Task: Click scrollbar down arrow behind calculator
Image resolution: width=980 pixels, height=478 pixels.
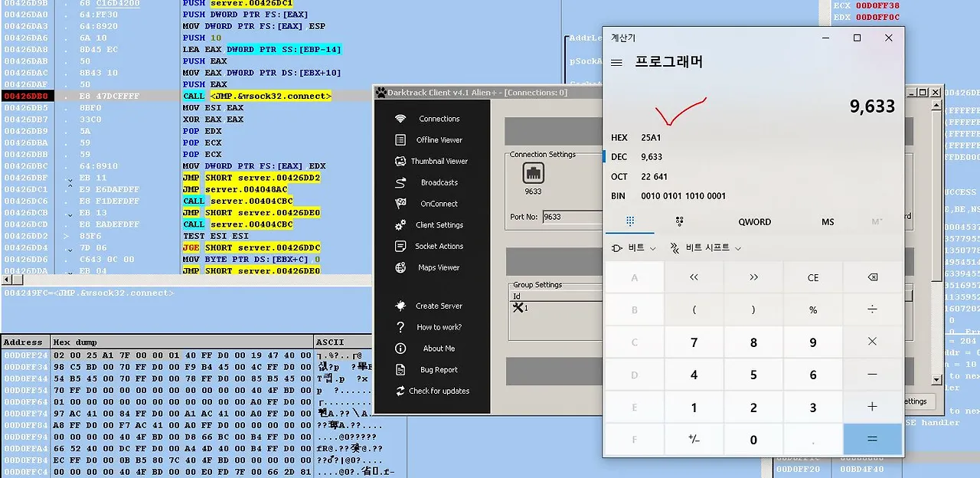Action: point(937,379)
